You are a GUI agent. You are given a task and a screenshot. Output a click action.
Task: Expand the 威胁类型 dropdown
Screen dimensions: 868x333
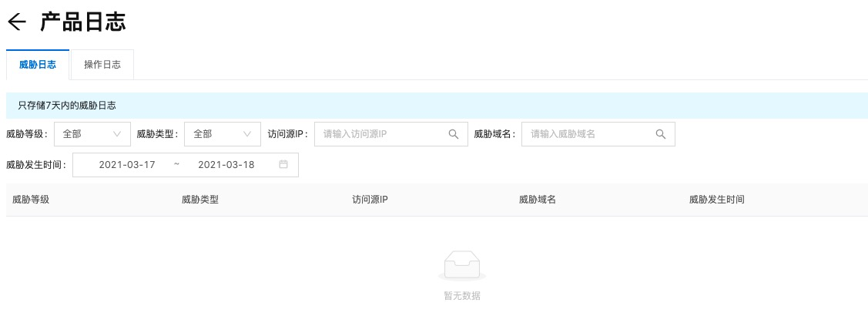point(223,134)
